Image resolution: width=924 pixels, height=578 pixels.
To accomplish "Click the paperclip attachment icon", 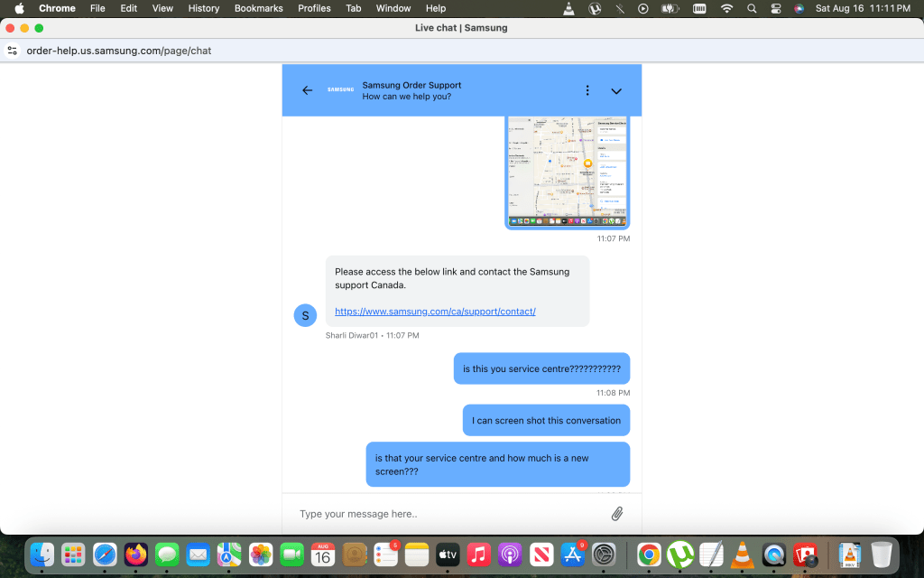I will pos(617,514).
